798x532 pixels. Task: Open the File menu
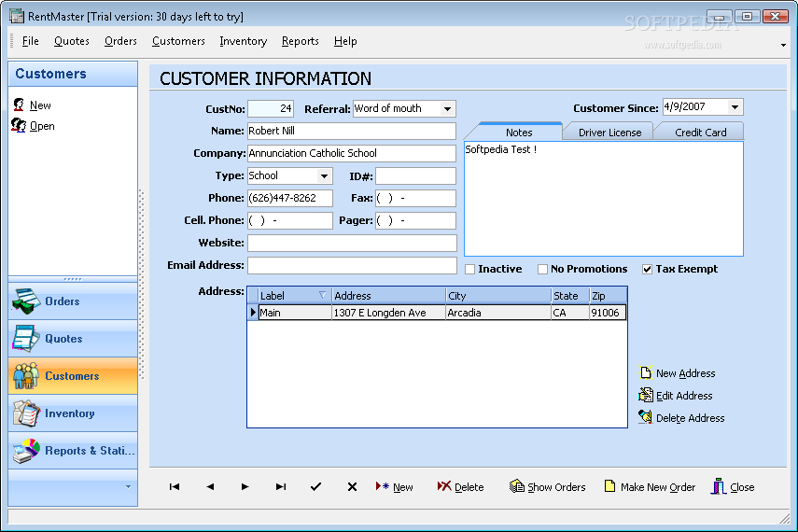coord(31,41)
